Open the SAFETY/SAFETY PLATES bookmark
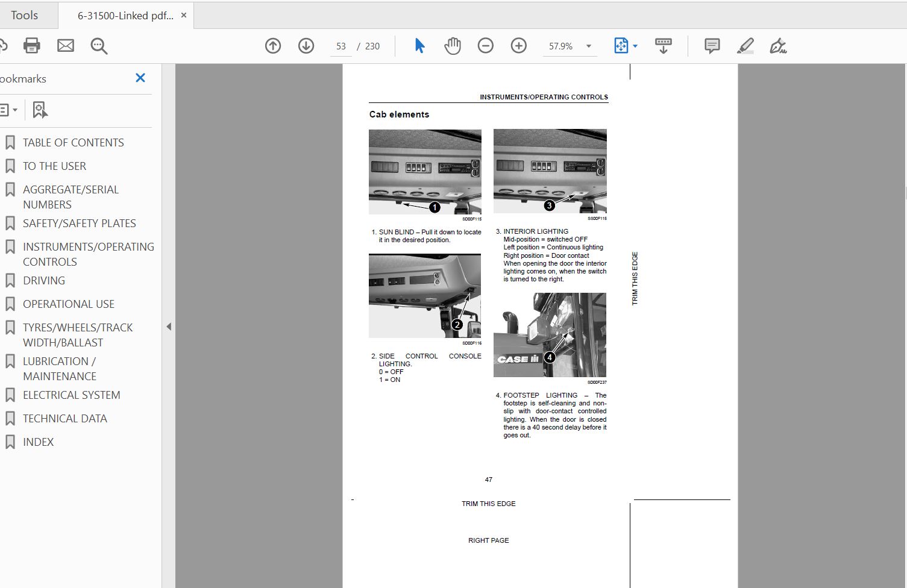 coord(80,224)
